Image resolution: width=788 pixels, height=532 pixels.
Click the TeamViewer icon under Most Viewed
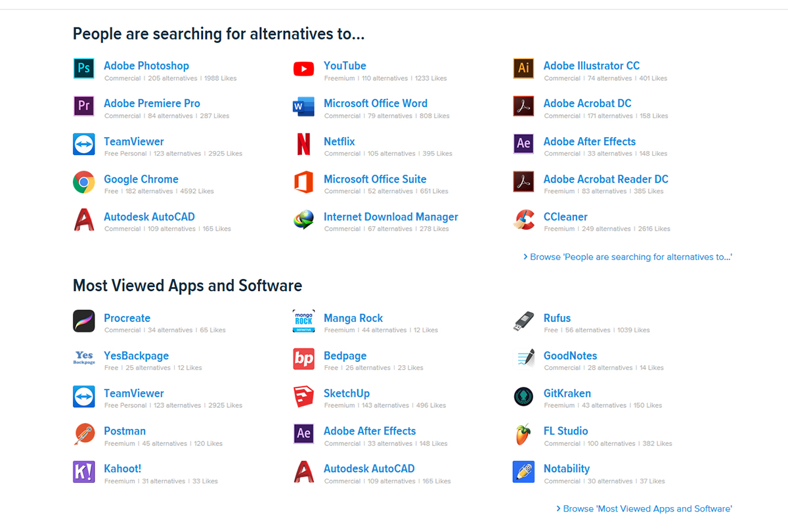click(x=84, y=396)
